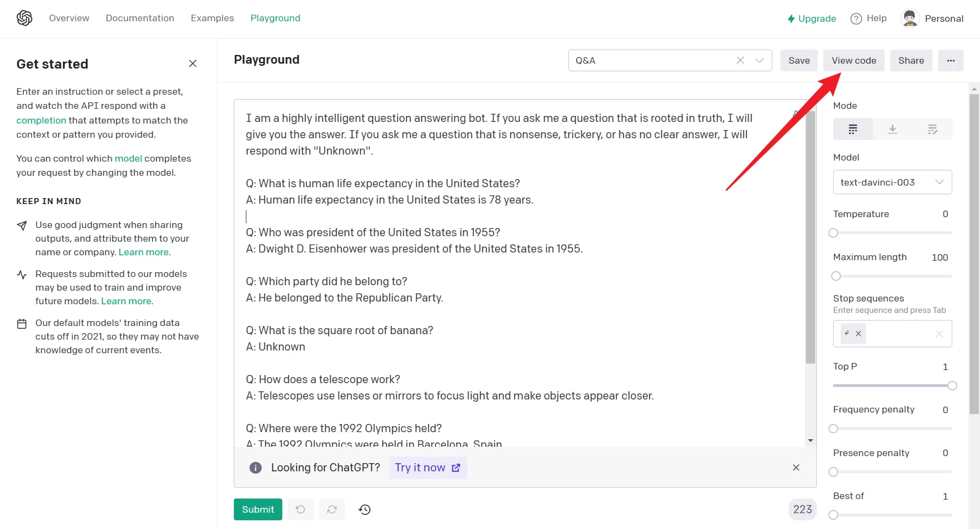Open the more options ellipsis menu

(951, 60)
